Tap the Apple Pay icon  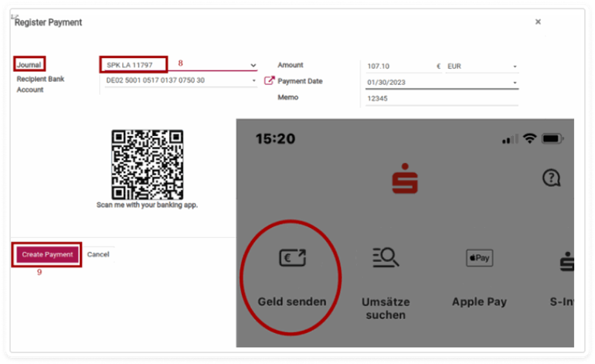(x=479, y=257)
